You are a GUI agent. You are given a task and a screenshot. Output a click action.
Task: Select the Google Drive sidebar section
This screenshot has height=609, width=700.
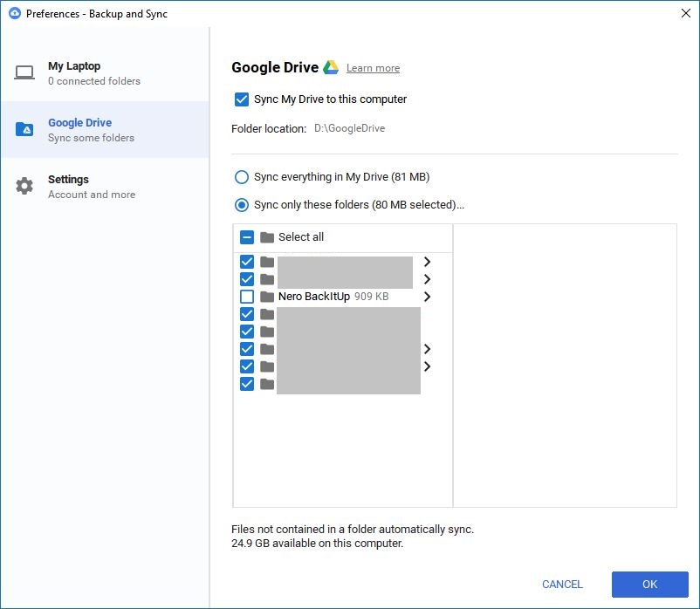click(x=105, y=129)
